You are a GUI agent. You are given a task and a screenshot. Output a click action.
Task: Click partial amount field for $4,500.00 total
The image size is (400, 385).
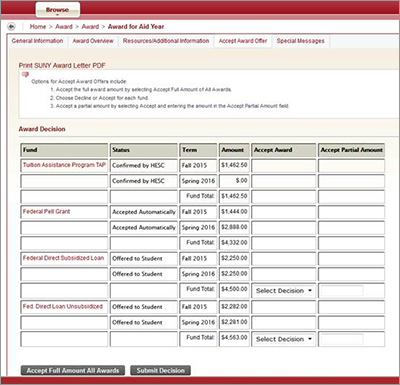pos(342,291)
